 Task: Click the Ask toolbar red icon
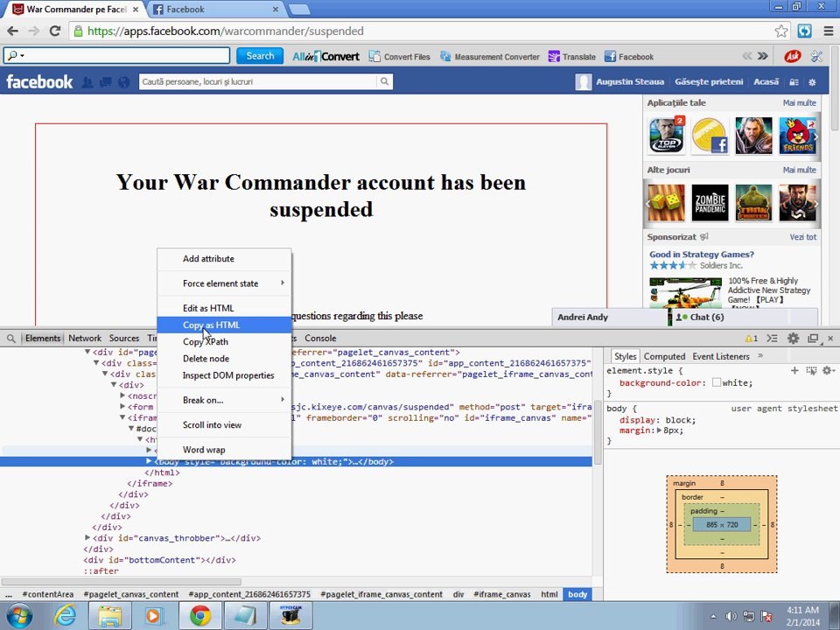pos(793,56)
